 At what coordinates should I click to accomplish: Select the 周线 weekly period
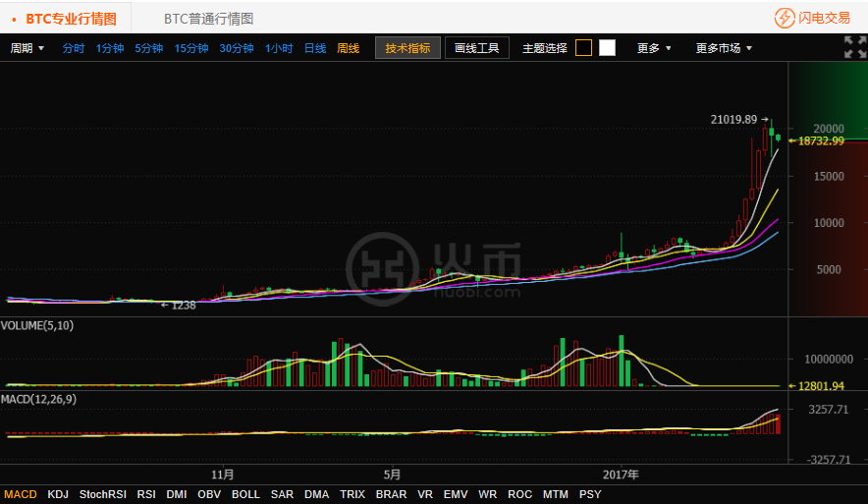pyautogui.click(x=348, y=48)
